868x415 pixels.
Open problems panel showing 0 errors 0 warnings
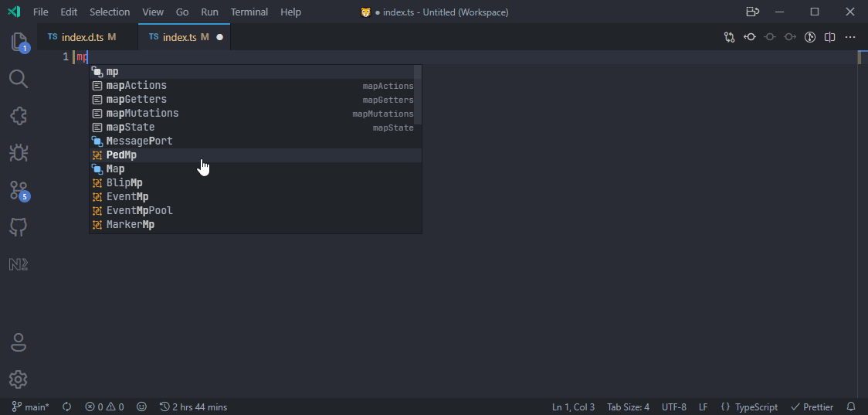click(x=104, y=407)
